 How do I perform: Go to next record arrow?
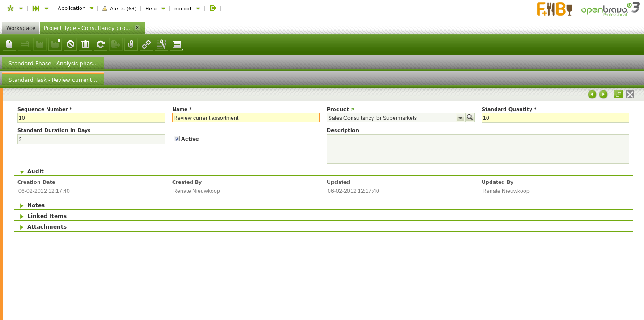click(x=603, y=94)
